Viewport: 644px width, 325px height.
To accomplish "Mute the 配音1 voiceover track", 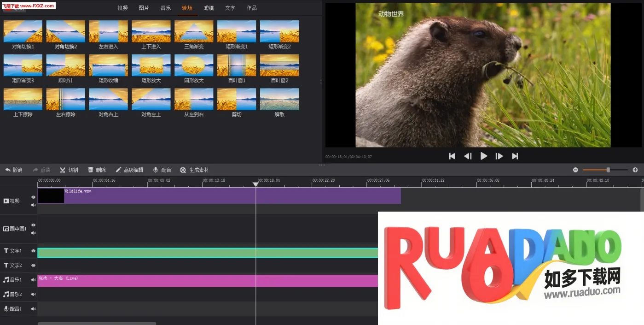I will [33, 309].
